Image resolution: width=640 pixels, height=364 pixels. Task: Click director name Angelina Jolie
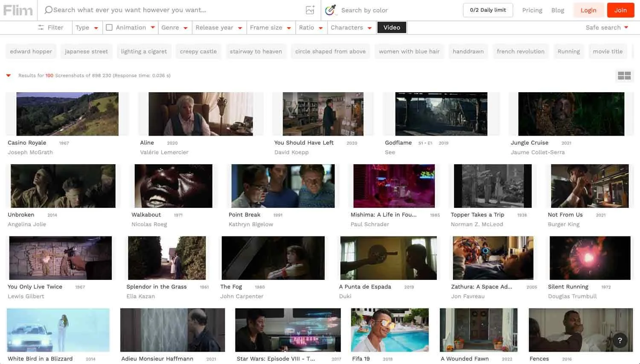[x=27, y=224]
